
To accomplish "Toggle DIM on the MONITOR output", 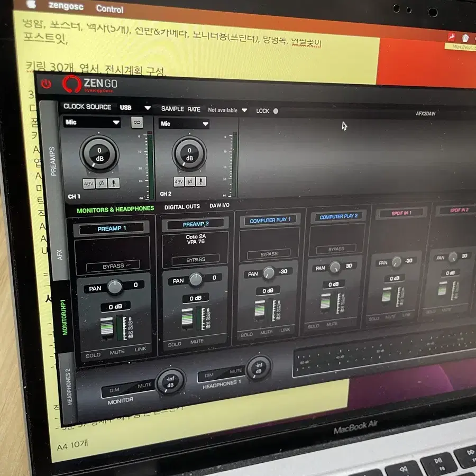I will pos(114,390).
